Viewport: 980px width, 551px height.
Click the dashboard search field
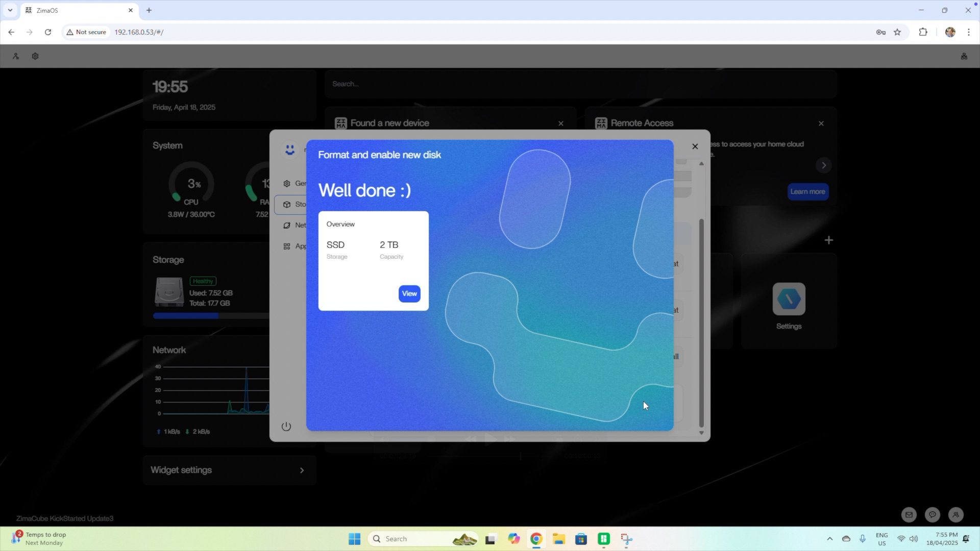580,84
